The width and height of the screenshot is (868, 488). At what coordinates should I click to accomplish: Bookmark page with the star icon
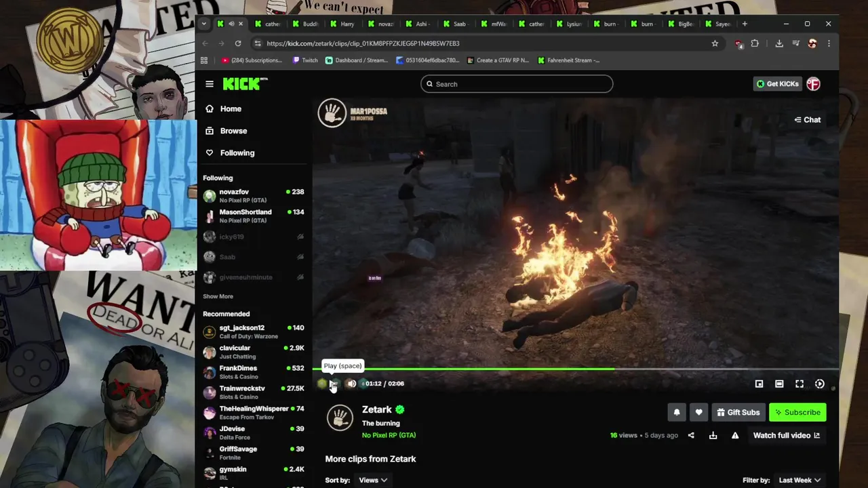click(715, 43)
